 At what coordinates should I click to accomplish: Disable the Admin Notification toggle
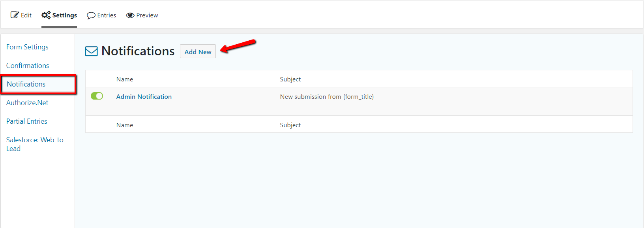point(97,96)
